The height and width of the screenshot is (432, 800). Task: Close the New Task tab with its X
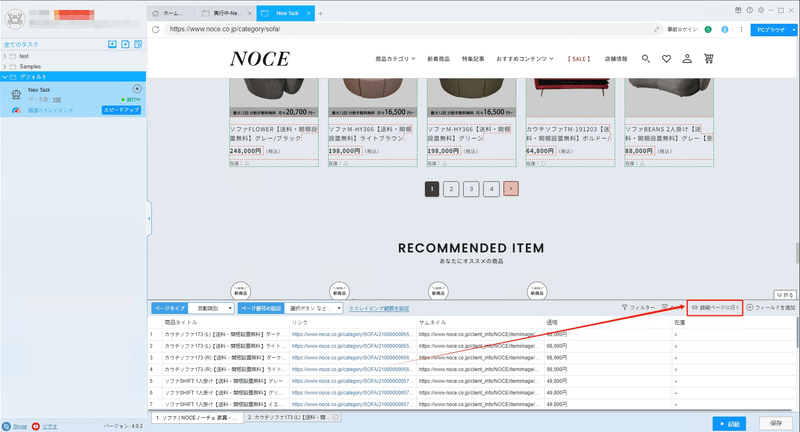(309, 13)
